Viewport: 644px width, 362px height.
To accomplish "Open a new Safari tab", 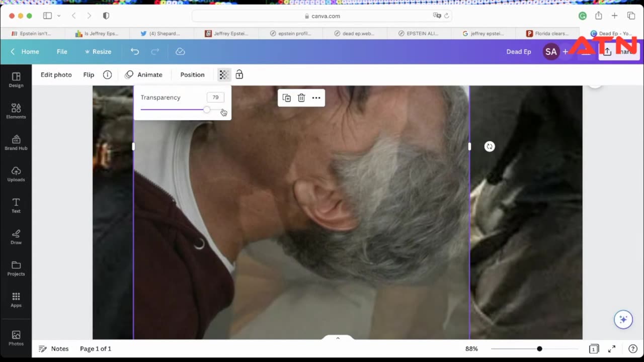I will click(614, 16).
